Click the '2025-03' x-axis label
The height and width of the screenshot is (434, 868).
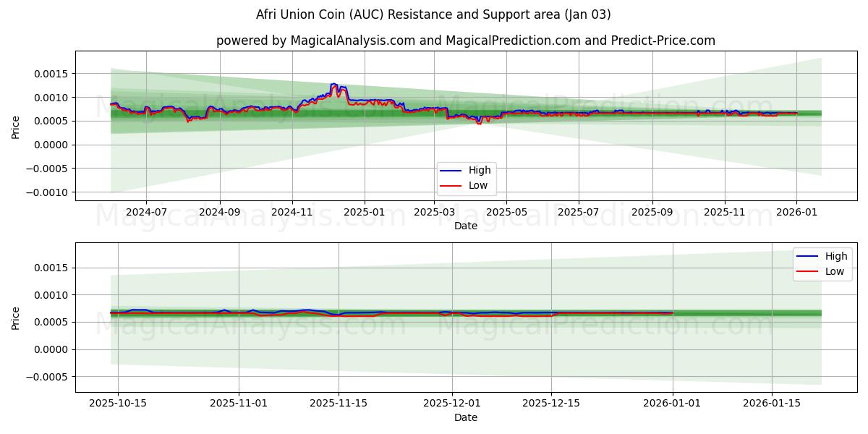[x=435, y=212]
